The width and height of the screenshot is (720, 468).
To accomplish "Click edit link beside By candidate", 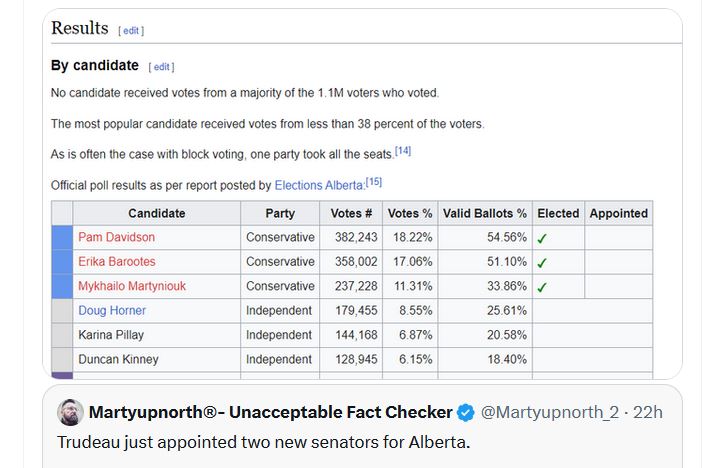I will (x=162, y=67).
